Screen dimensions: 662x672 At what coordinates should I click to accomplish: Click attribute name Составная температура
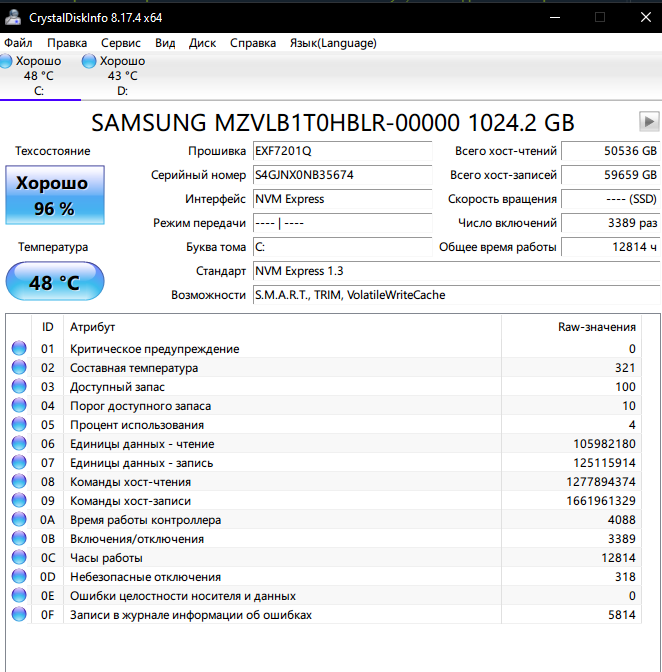[134, 368]
